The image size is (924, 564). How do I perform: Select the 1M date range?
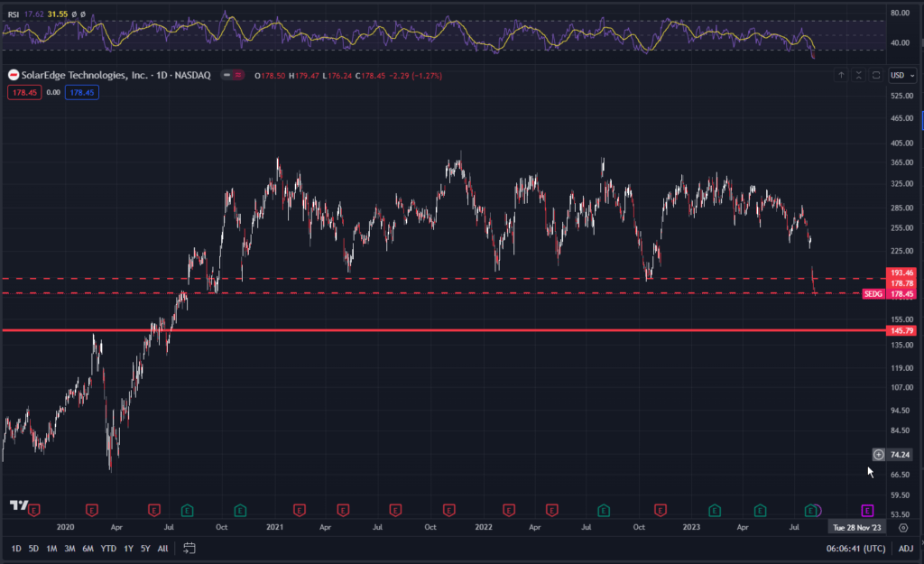click(51, 549)
